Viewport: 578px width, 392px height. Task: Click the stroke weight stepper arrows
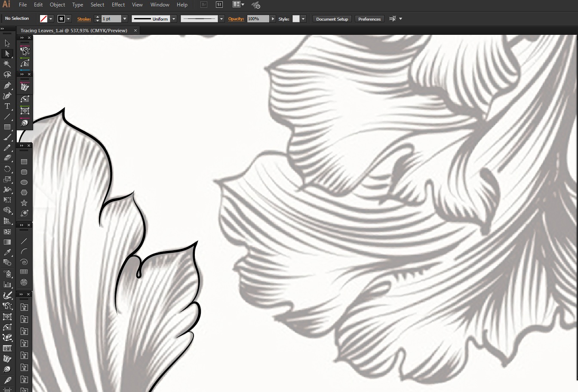click(x=97, y=19)
